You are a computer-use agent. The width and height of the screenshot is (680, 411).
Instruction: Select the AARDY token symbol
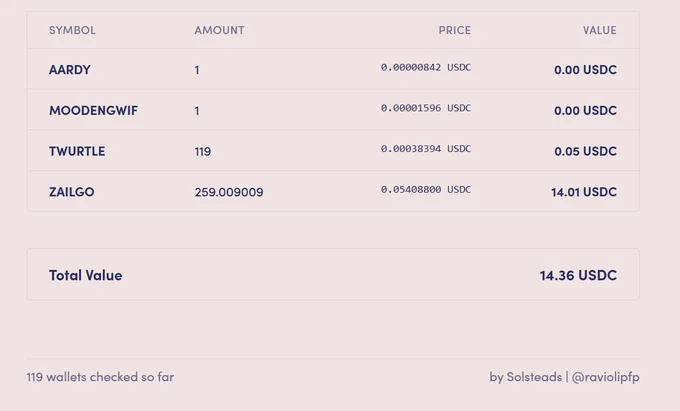[x=70, y=70]
